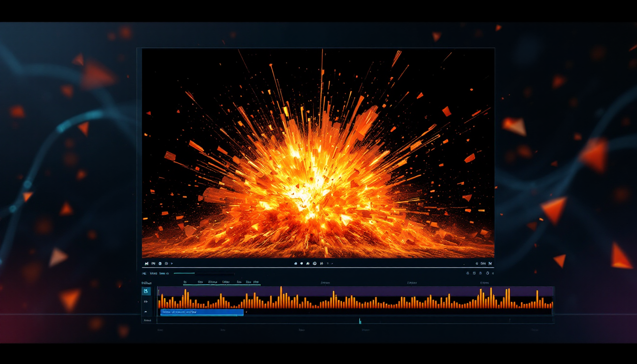Image resolution: width=637 pixels, height=364 pixels.
Task: Select the razor tool icon left of the waveform
Action: pyautogui.click(x=146, y=301)
